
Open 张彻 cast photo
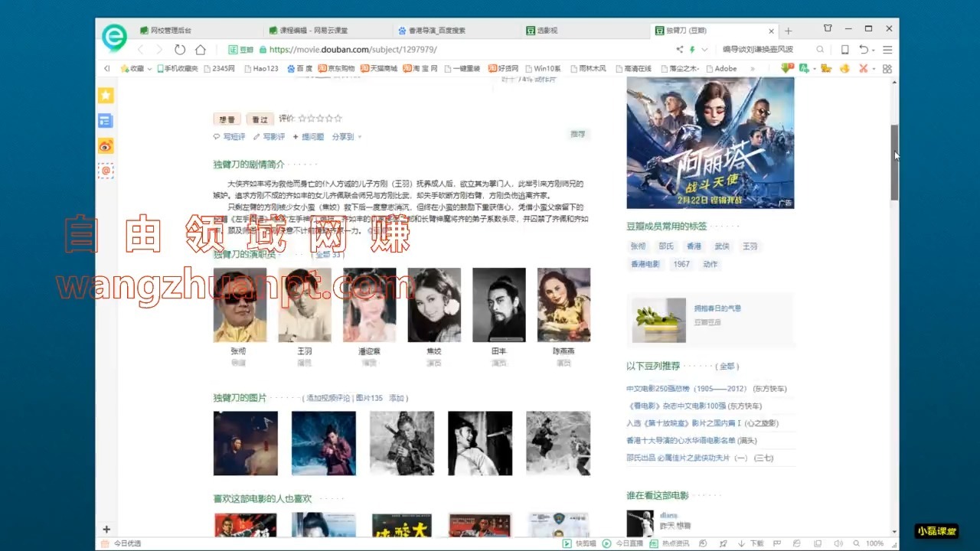(x=240, y=305)
